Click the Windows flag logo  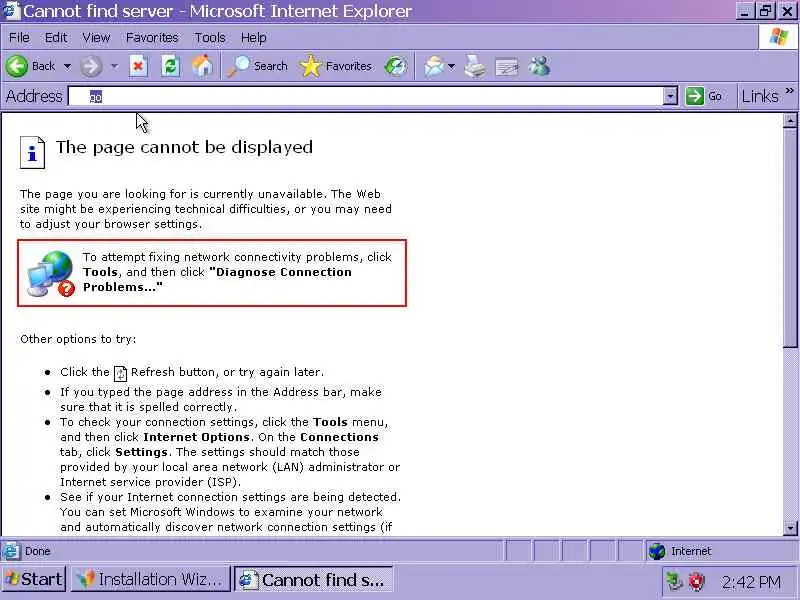778,37
